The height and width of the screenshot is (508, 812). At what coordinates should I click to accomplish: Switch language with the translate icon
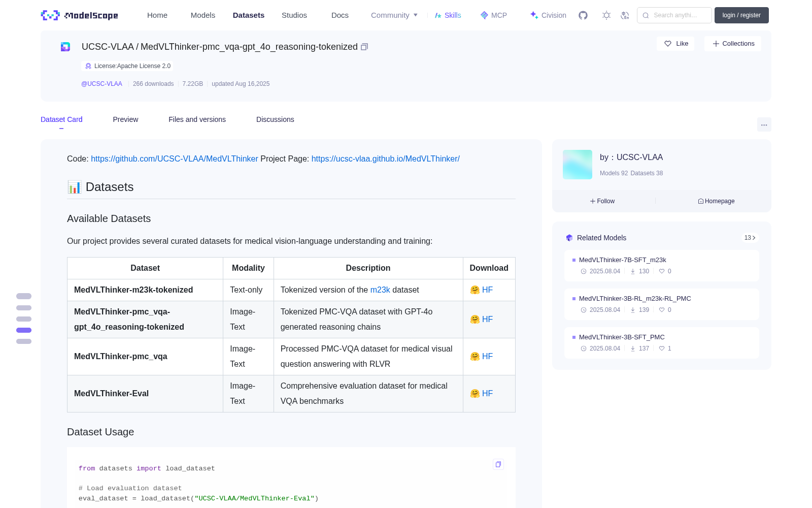pos(625,15)
